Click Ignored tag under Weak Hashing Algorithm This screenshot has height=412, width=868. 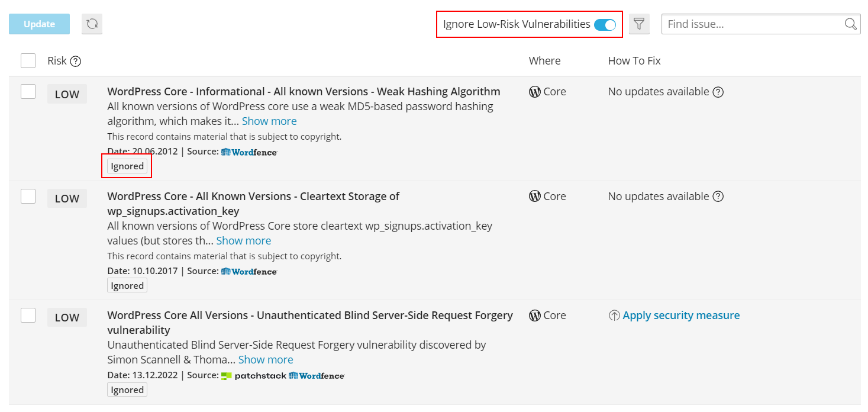point(127,166)
